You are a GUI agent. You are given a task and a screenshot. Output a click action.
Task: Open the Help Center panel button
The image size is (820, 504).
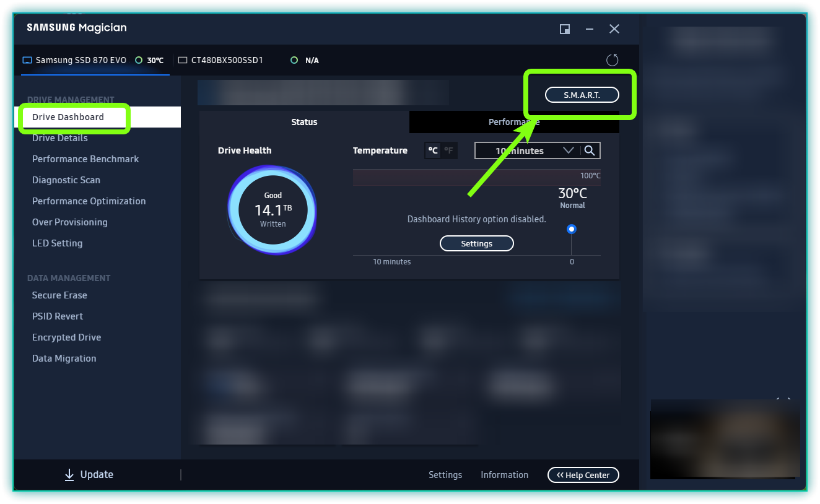(x=583, y=475)
